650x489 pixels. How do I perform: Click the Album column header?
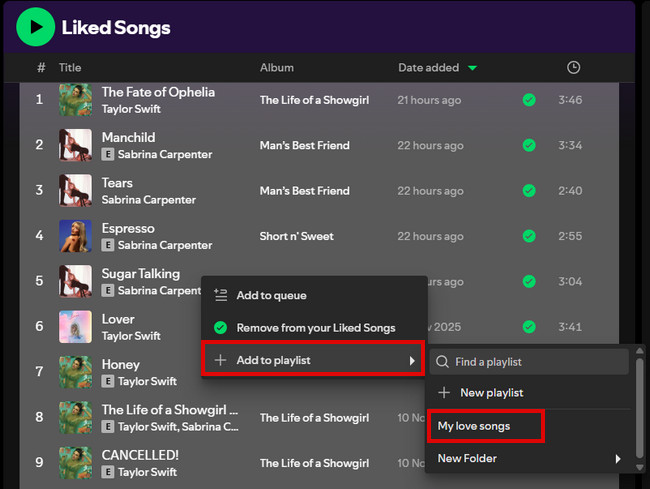point(276,68)
